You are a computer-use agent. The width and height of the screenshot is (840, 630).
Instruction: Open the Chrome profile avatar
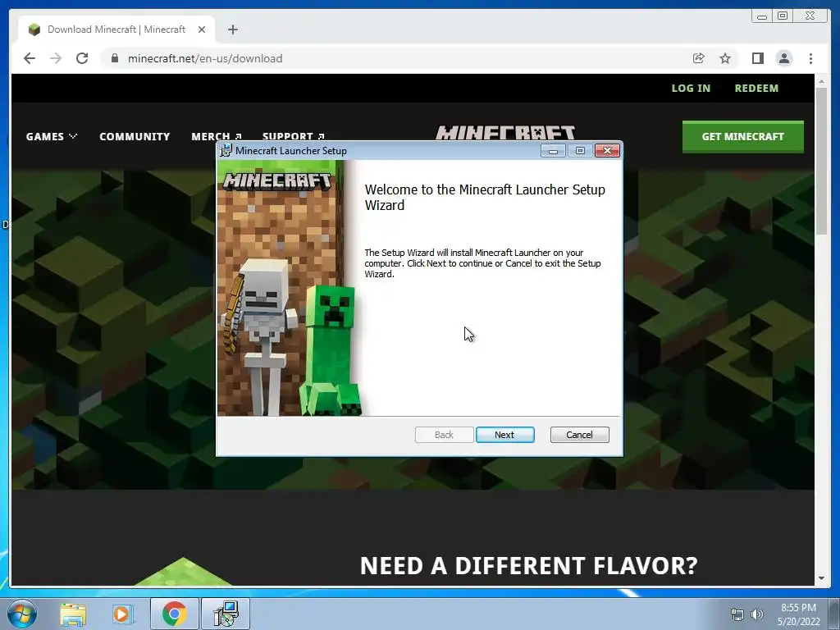783,58
